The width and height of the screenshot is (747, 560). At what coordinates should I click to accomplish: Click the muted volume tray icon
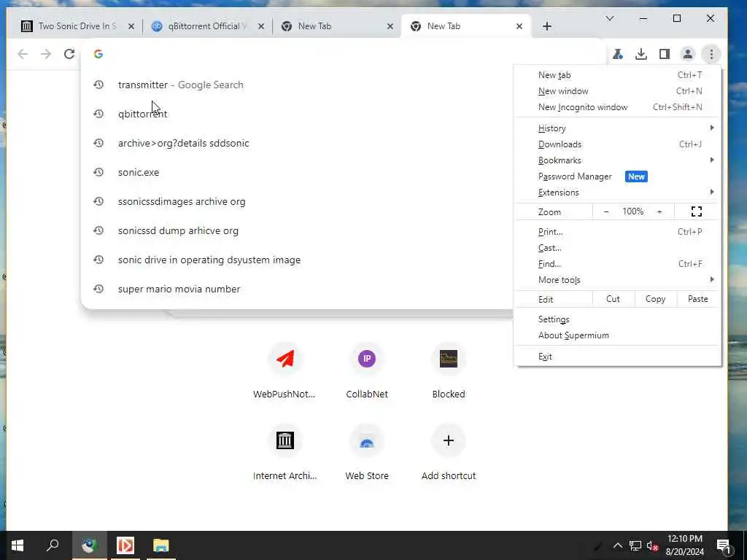point(652,545)
